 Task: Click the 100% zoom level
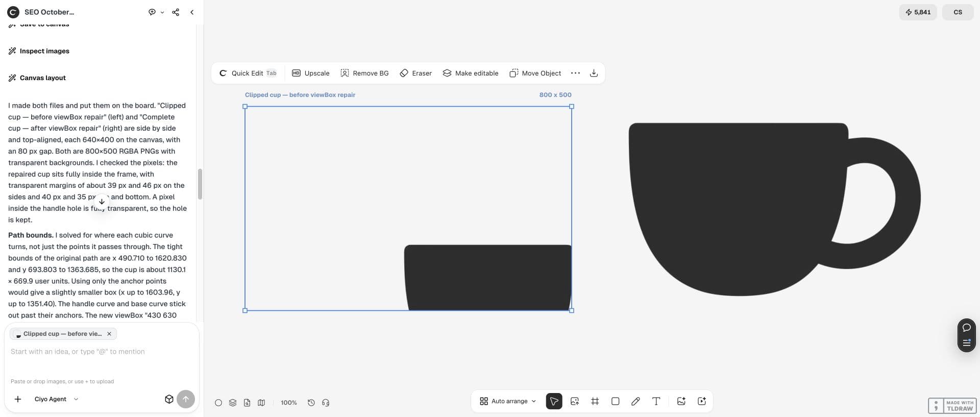[x=289, y=403]
